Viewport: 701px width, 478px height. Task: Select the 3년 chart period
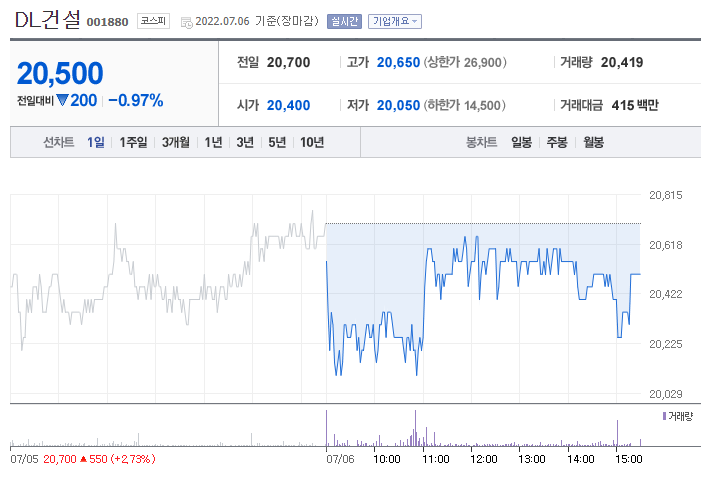245,142
